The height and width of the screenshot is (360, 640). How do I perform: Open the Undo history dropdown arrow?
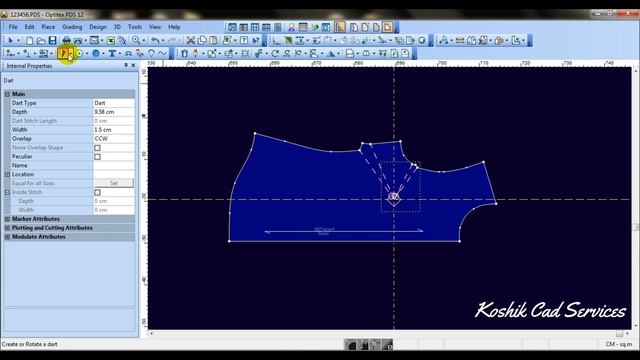(163, 40)
